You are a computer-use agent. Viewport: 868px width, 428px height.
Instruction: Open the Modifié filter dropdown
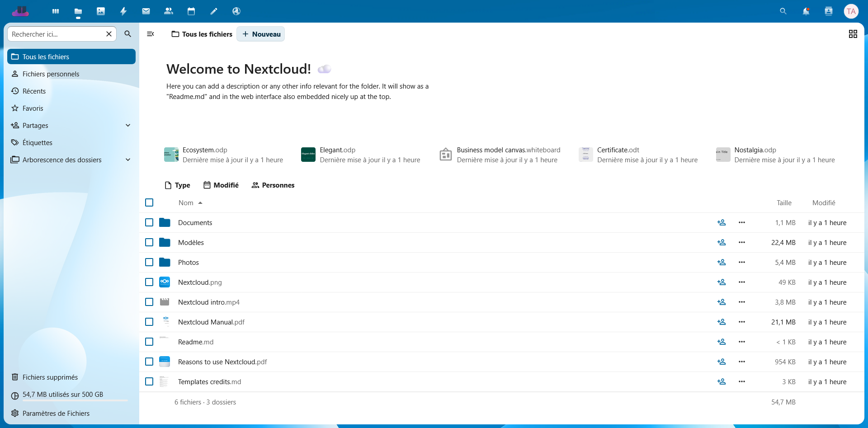(x=221, y=185)
